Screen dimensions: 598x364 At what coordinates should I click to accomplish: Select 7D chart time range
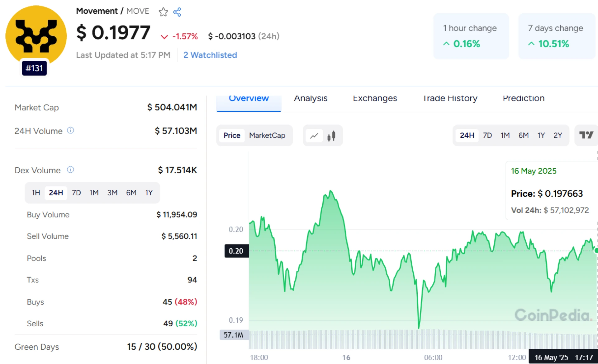[487, 135]
